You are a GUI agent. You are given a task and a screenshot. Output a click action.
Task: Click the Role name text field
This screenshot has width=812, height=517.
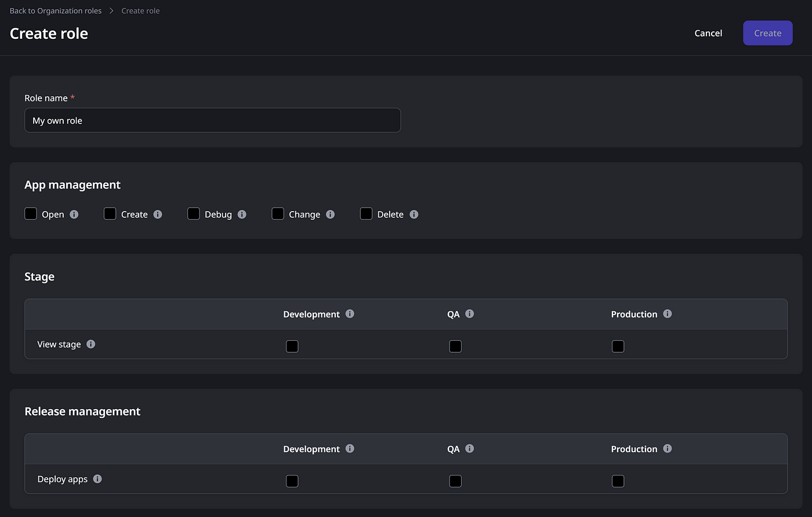[x=212, y=121]
